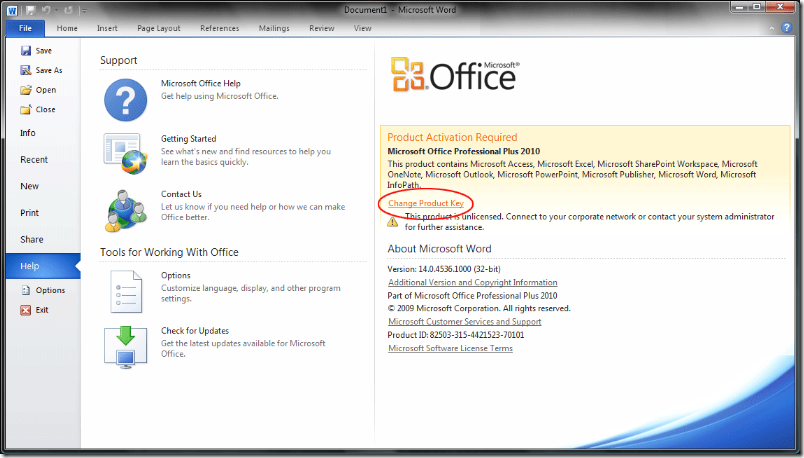Click the Product ID 82503-315-4421523-70101 text
This screenshot has width=804, height=458.
pyautogui.click(x=456, y=335)
